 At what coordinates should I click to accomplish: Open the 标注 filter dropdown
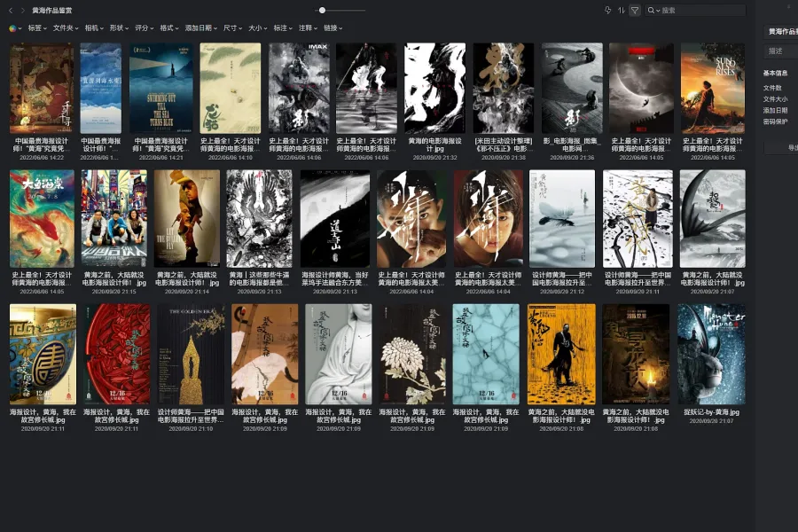click(x=283, y=28)
